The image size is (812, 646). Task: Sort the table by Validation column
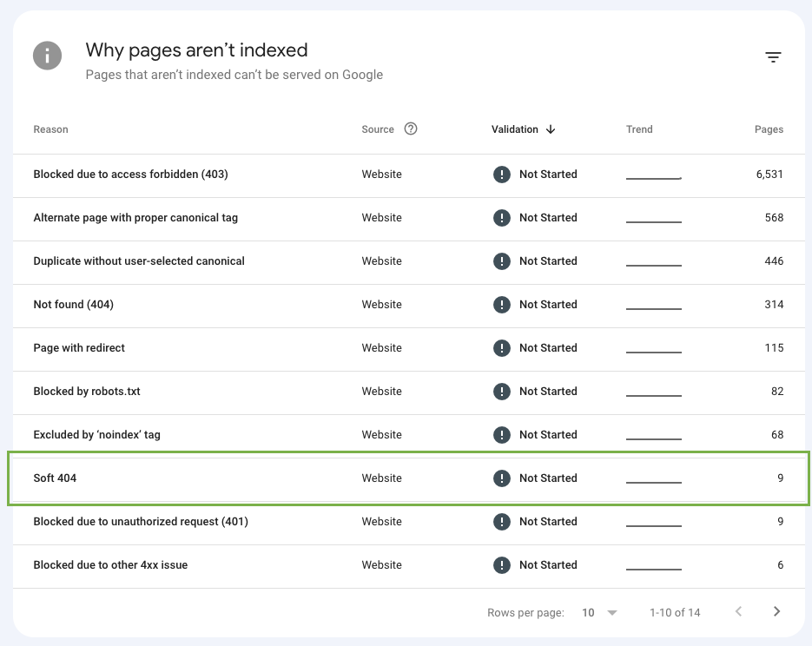pos(515,129)
